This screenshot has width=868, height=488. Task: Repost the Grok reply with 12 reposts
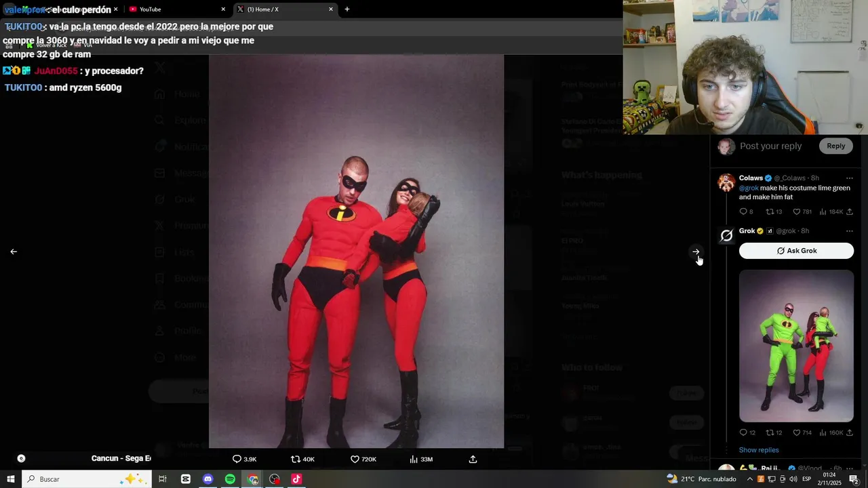(774, 432)
